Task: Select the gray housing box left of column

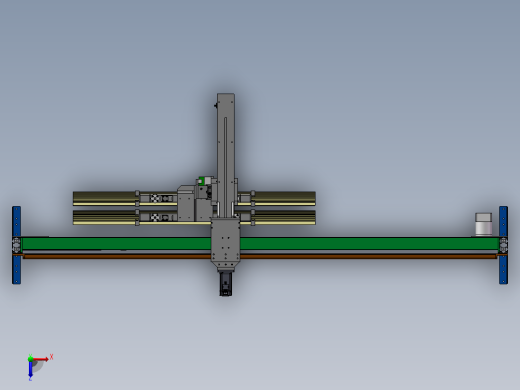Action: [186, 203]
